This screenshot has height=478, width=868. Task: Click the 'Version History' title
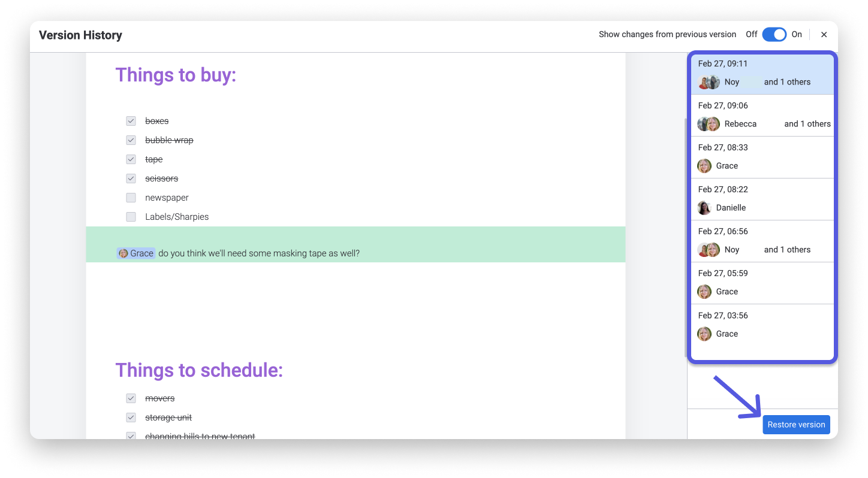80,35
